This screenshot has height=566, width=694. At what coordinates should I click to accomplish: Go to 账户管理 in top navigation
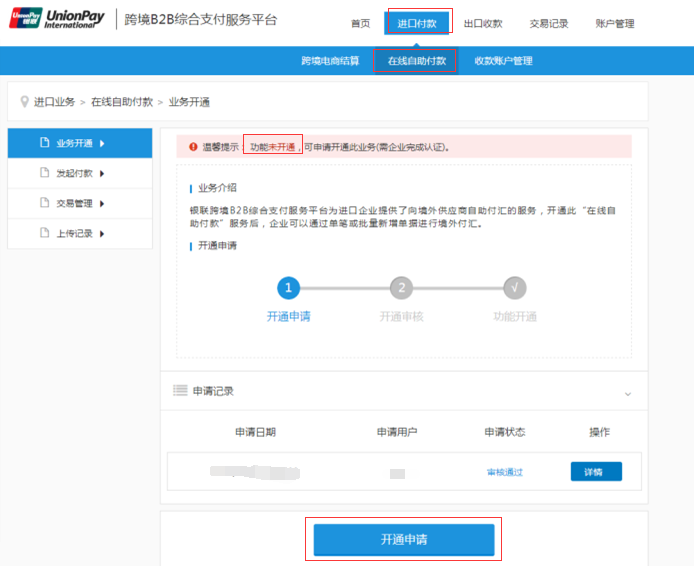(614, 23)
